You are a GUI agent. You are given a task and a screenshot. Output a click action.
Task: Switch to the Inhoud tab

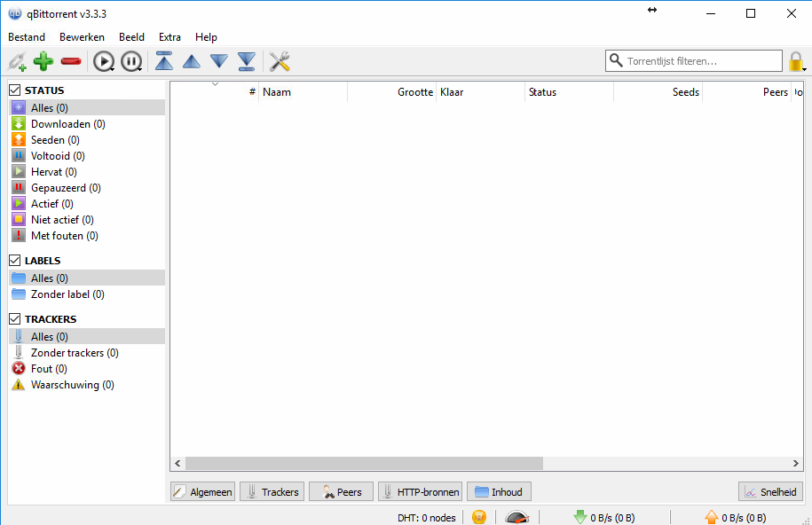(x=500, y=492)
